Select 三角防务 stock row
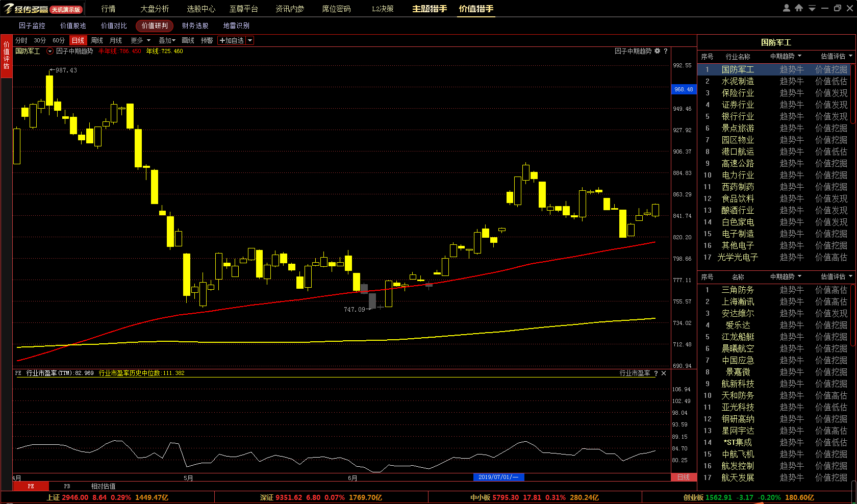Viewport: 857px width, 504px height. (x=773, y=290)
